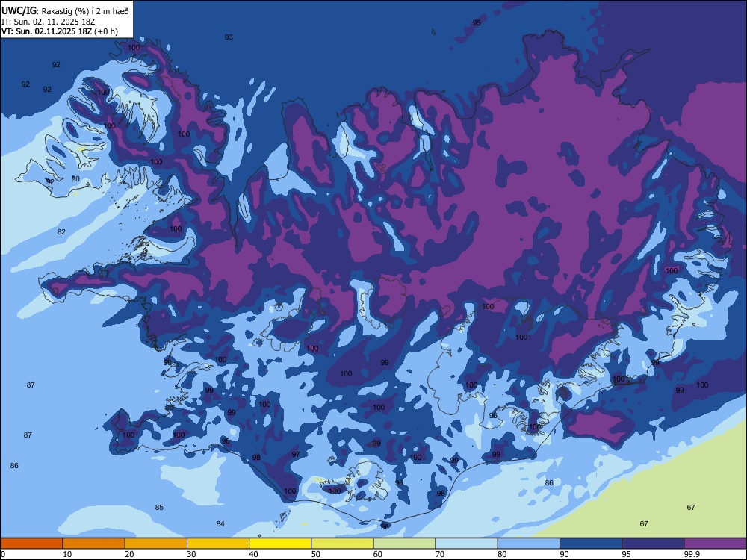Select the pale blue 70–80 legend swatch
Image resolution: width=747 pixels, height=560 pixels.
tap(466, 544)
